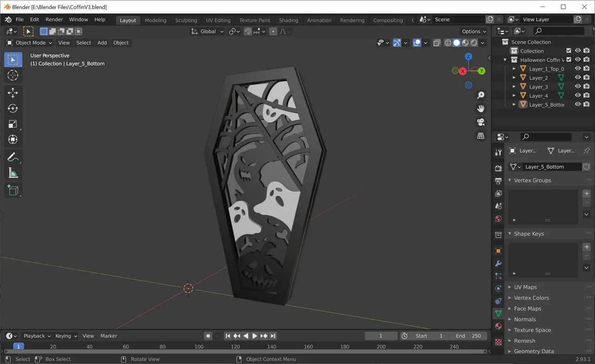Open the File menu

[20, 20]
